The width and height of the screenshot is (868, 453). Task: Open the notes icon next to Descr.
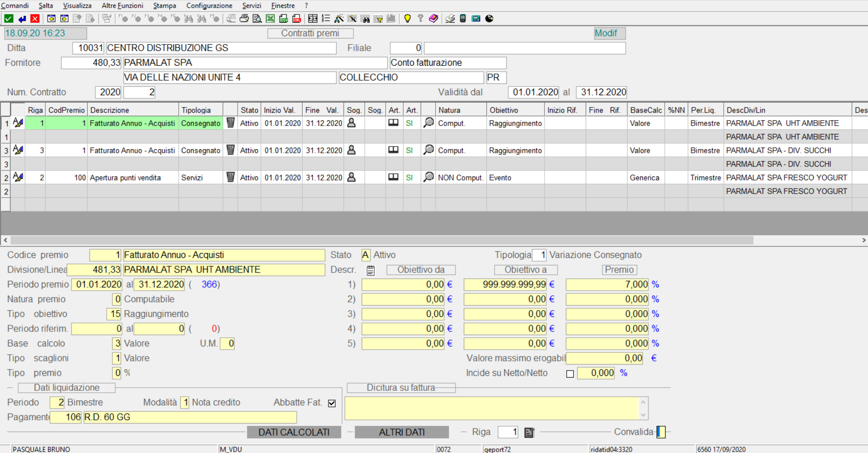click(x=371, y=270)
